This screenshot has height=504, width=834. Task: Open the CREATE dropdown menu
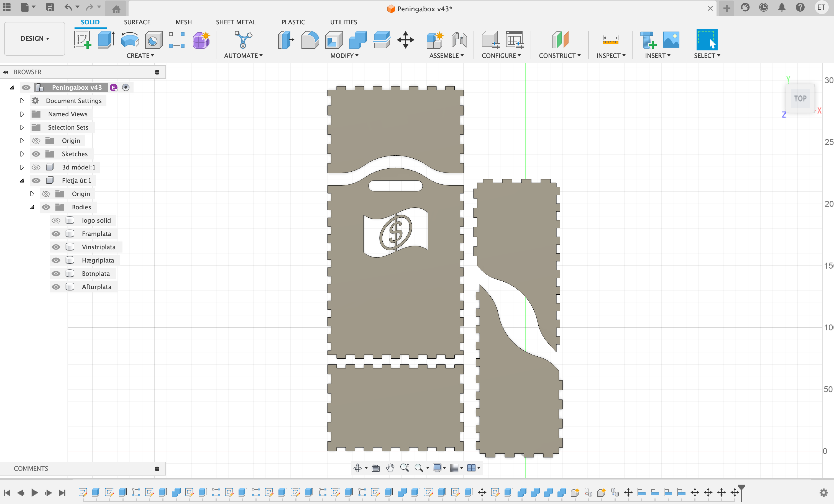[x=140, y=55]
